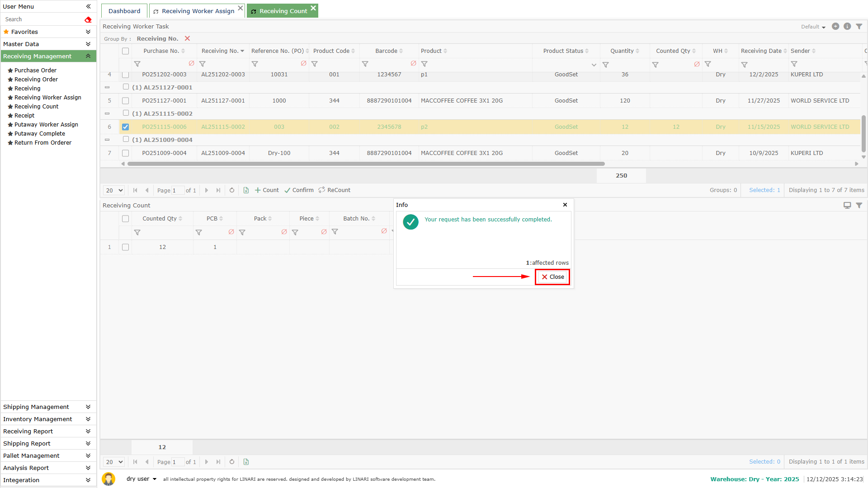Export upper grid to Excel icon

pyautogui.click(x=246, y=190)
